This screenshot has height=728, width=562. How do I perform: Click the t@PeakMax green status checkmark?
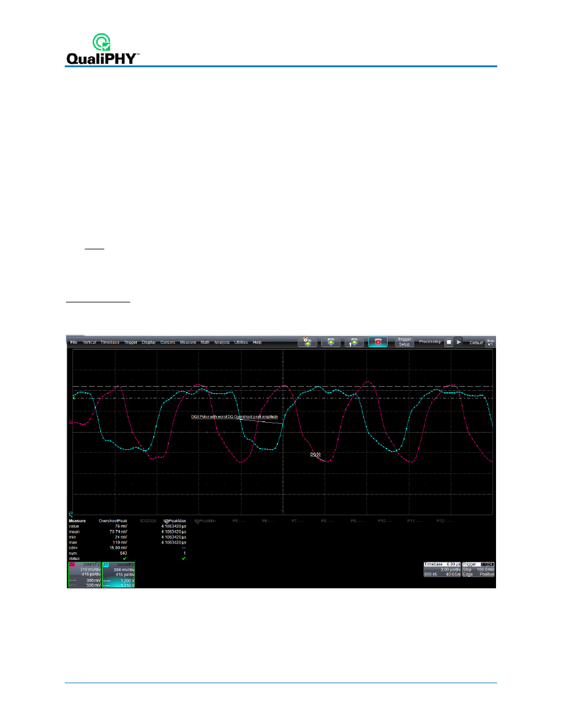pos(183,558)
